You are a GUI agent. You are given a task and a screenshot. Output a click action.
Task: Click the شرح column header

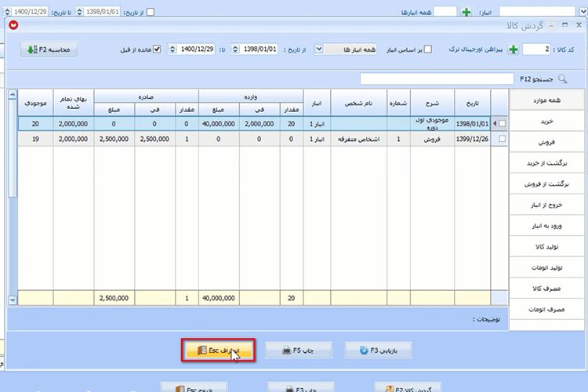[432, 103]
